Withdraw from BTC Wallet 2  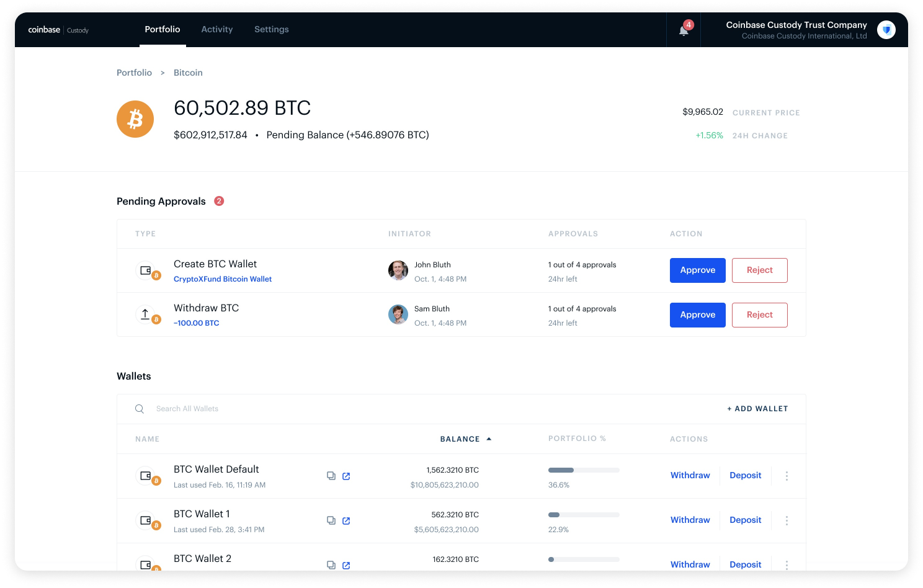pyautogui.click(x=690, y=564)
